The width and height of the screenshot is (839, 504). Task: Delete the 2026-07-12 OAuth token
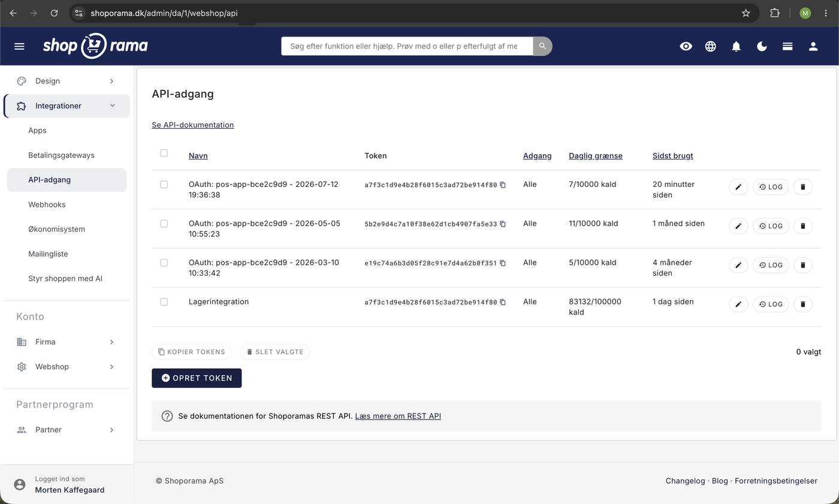pyautogui.click(x=803, y=187)
